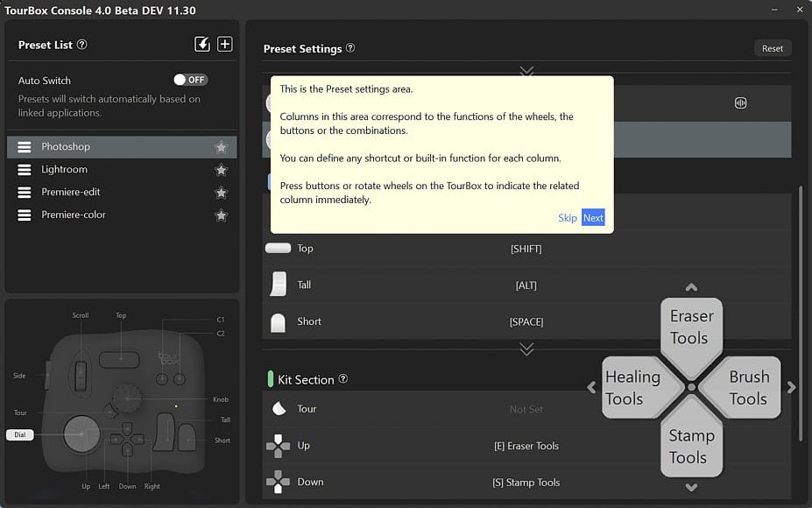Add a new preset with the plus icon
Viewport: 812px width, 508px height.
[x=225, y=44]
